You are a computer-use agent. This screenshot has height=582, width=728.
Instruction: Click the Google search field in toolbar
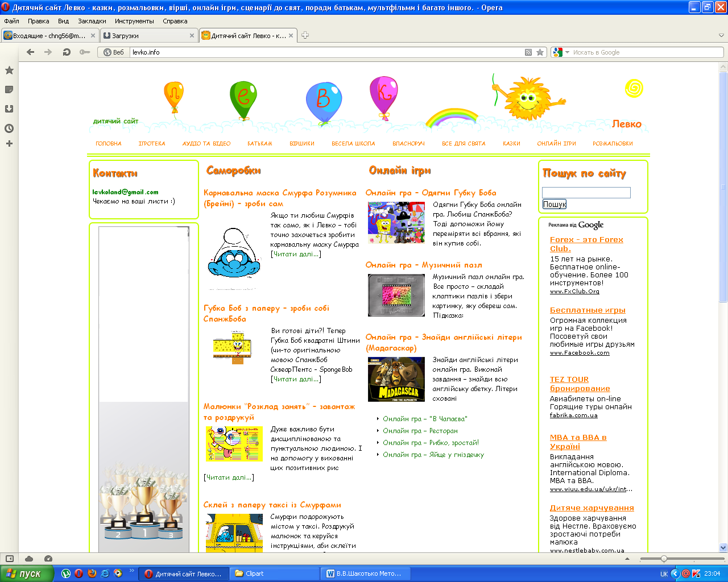(646, 52)
